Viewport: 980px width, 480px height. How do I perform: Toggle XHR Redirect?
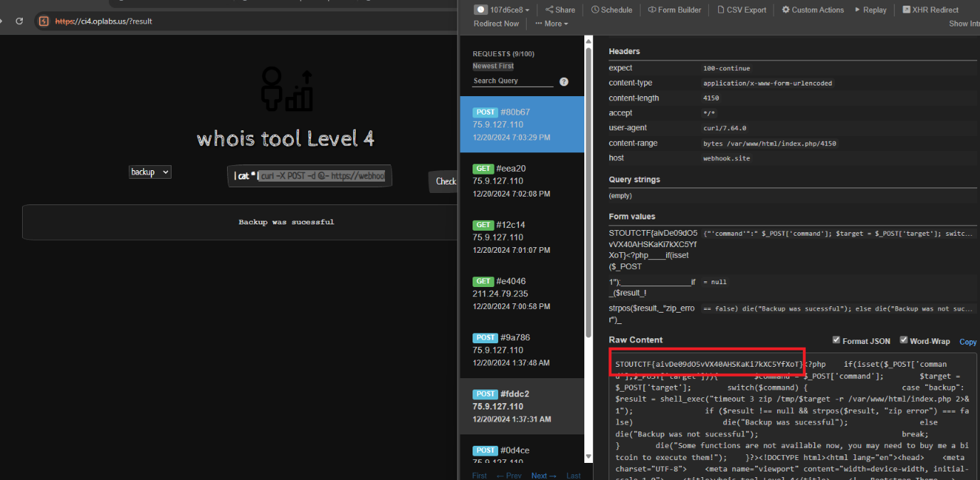930,10
